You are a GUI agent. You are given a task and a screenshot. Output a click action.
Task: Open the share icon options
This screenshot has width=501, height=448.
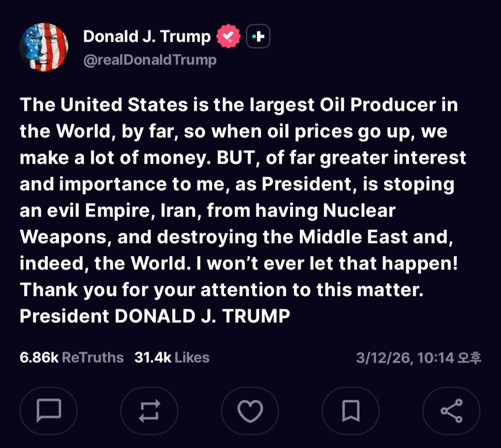(x=451, y=411)
